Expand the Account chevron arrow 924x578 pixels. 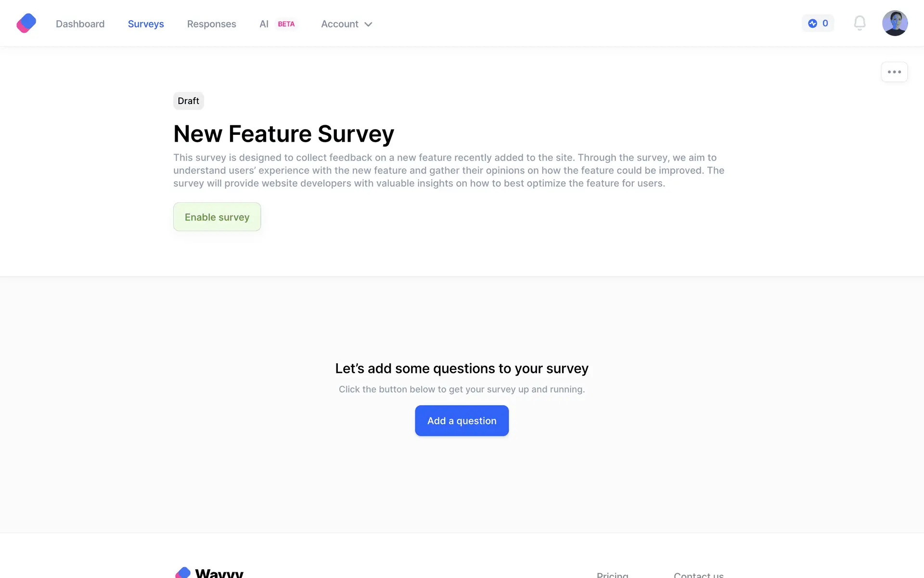369,24
